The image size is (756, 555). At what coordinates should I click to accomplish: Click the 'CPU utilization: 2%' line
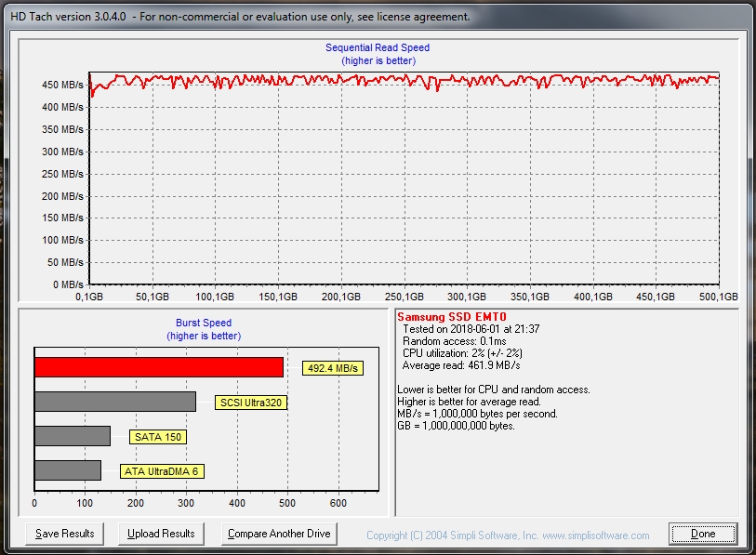(462, 353)
